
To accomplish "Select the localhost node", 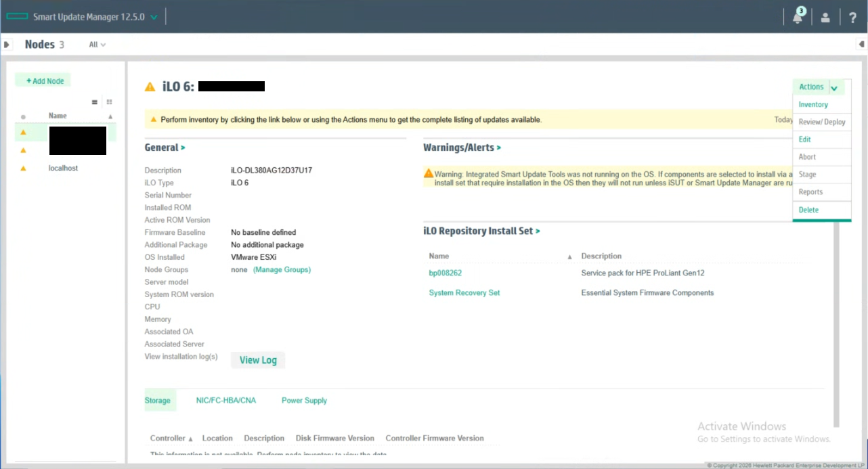I will (63, 168).
